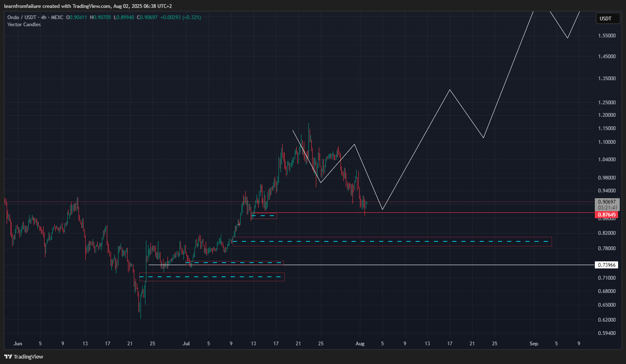Click the 1.10000 price axis label
This screenshot has width=626, height=364.
pyautogui.click(x=607, y=142)
